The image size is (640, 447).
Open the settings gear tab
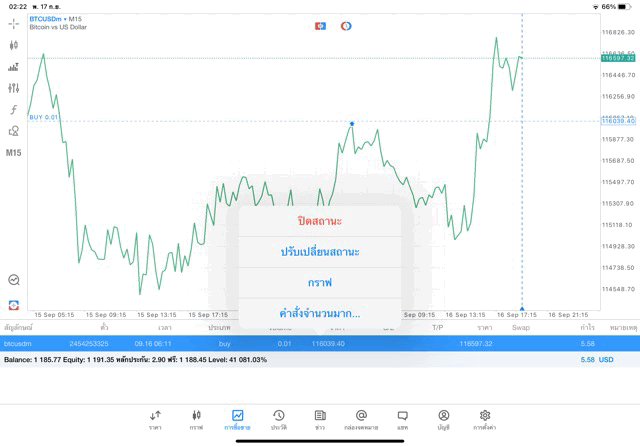[485, 419]
